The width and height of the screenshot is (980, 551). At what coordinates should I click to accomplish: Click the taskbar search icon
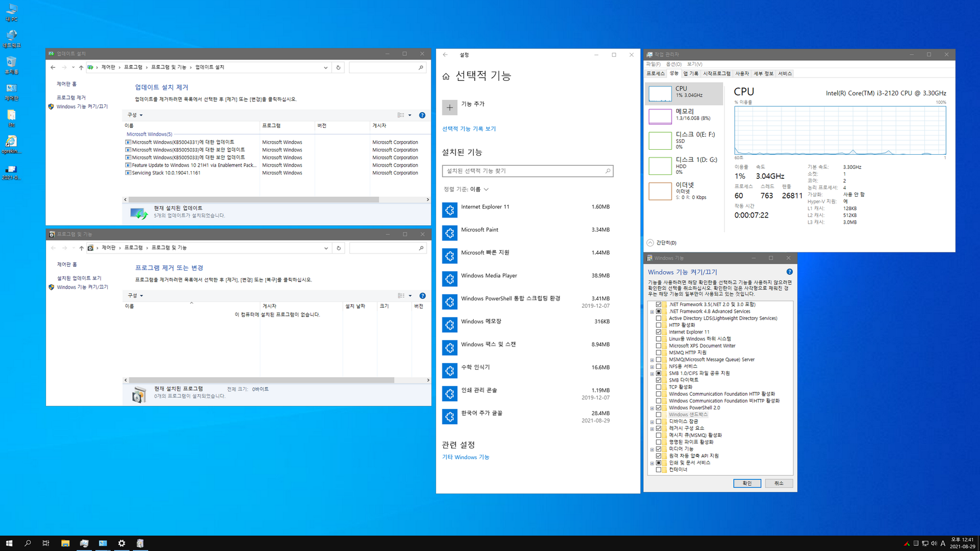click(27, 543)
